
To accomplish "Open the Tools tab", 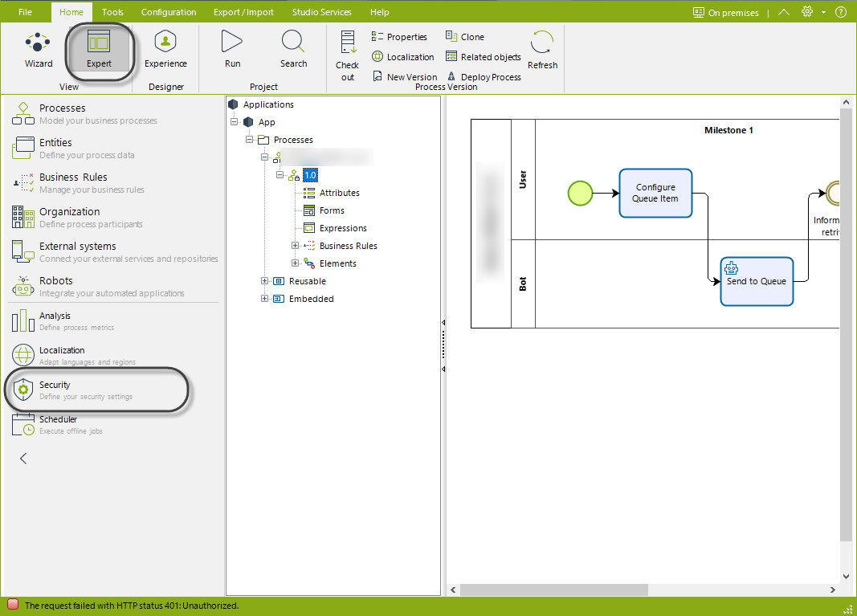I will [112, 12].
